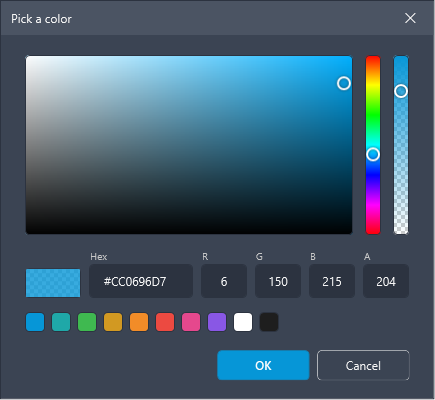
Task: Pick the gold preset color swatch
Action: pyautogui.click(x=113, y=322)
